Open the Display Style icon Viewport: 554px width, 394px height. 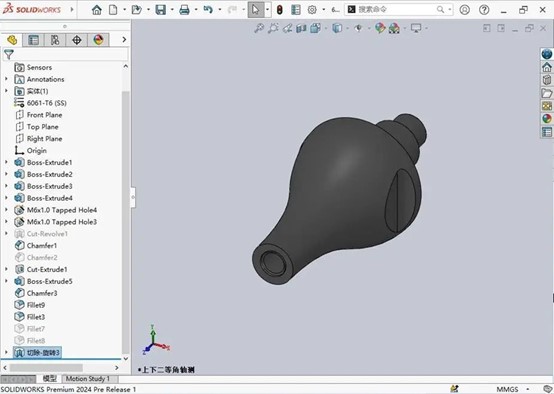point(337,28)
